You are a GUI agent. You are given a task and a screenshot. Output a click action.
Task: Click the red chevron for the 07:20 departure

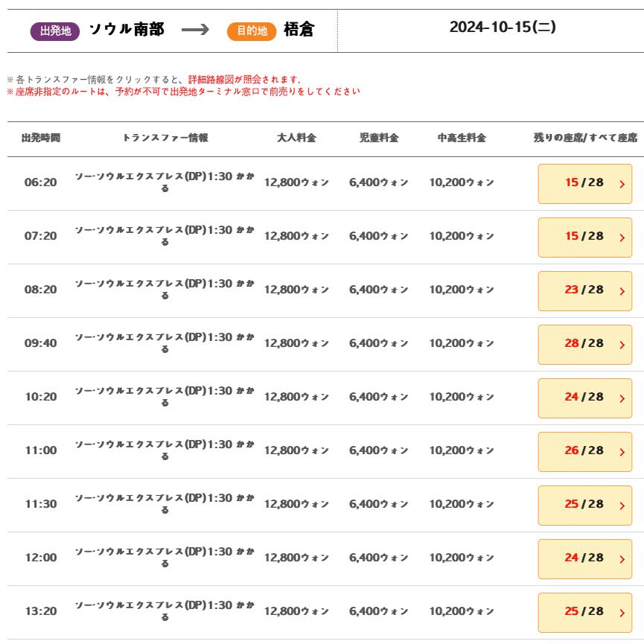click(622, 237)
